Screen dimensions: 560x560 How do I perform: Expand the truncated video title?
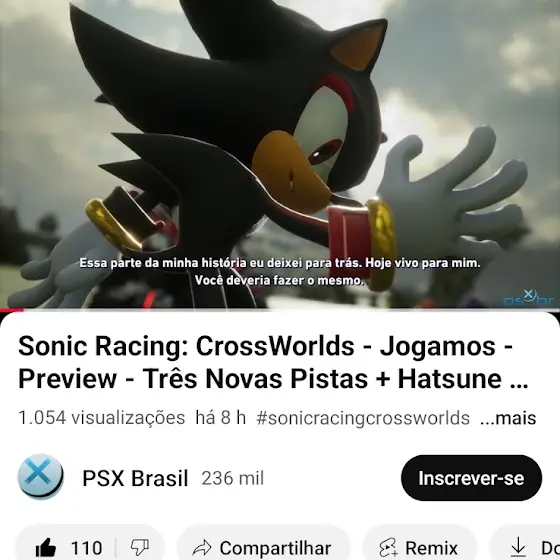tap(273, 362)
